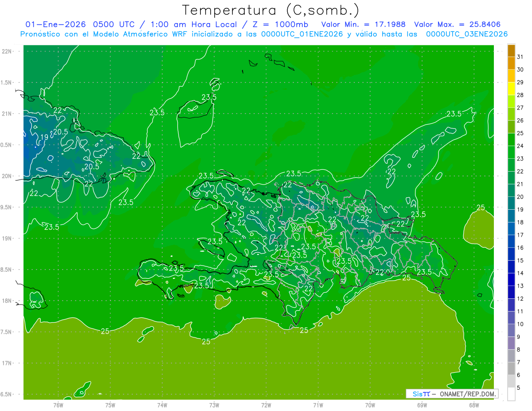Viewport: 532px width, 411px height.
Task: Click the "75W" longitude label
Action: point(110,405)
